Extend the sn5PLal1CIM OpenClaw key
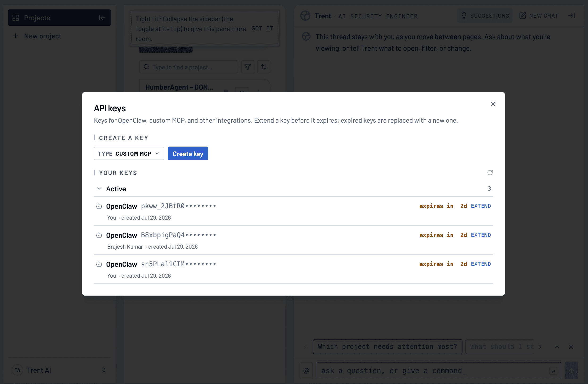Viewport: 588px width, 384px height. point(481,264)
